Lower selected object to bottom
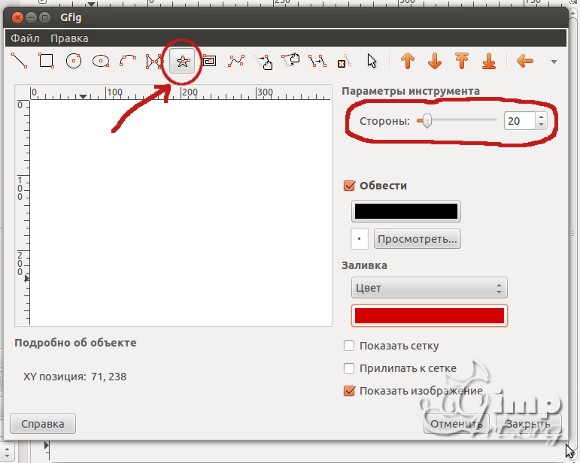This screenshot has width=580, height=463. point(489,61)
